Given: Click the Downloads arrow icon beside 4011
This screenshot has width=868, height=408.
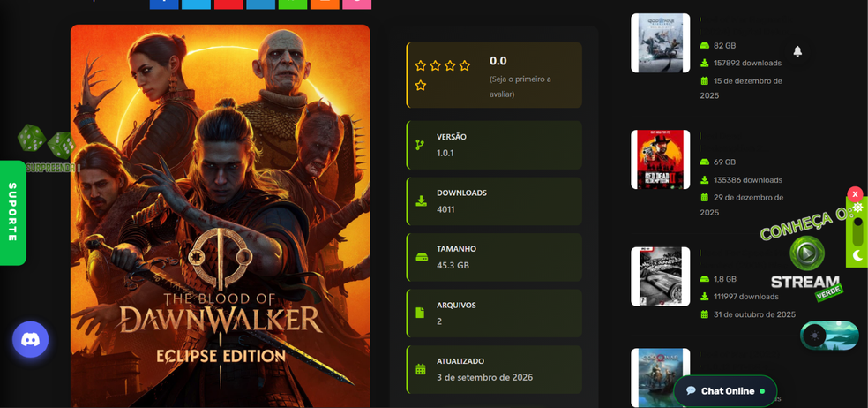Looking at the screenshot, I should [421, 201].
